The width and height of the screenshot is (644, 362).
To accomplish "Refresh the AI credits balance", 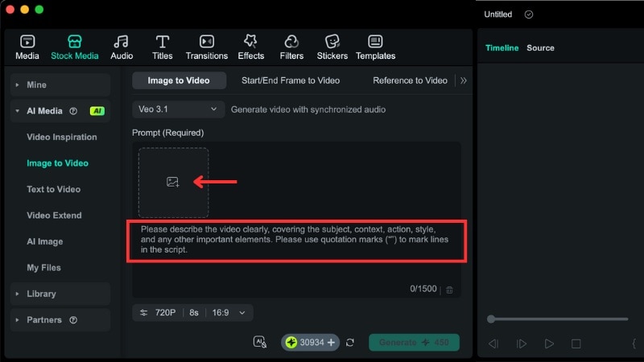I will tap(350, 343).
